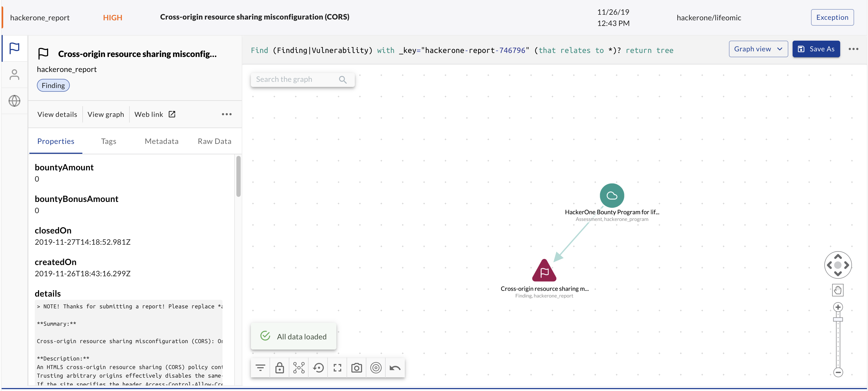Toggle the filter/funnel icon in graph toolbar
This screenshot has height=391, width=868.
point(260,367)
